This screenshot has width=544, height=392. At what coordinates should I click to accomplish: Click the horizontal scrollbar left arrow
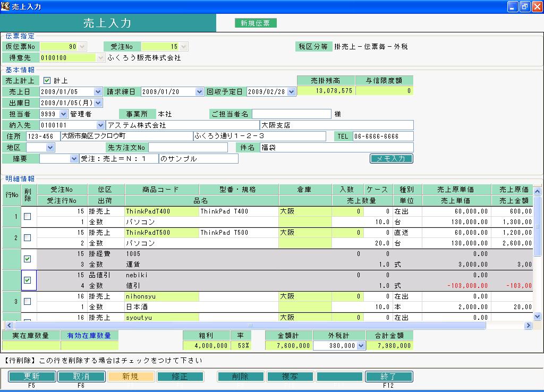coord(10,326)
